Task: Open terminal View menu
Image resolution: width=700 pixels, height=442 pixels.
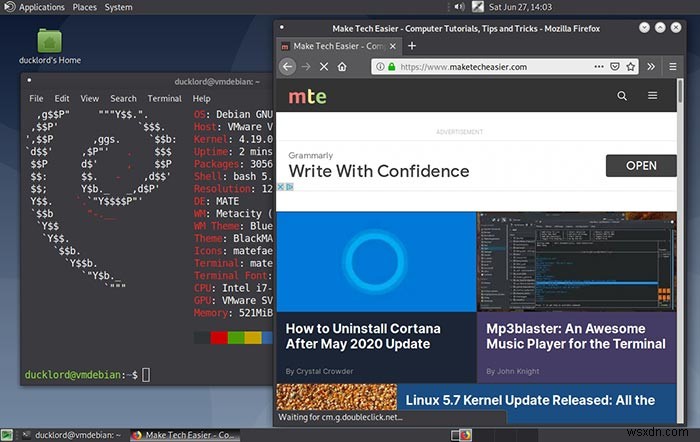Action: point(89,98)
